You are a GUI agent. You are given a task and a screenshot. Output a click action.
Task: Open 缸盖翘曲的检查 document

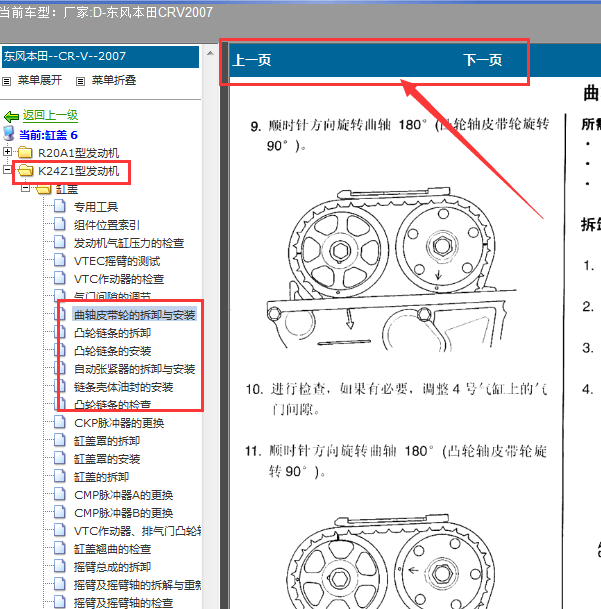pos(112,549)
